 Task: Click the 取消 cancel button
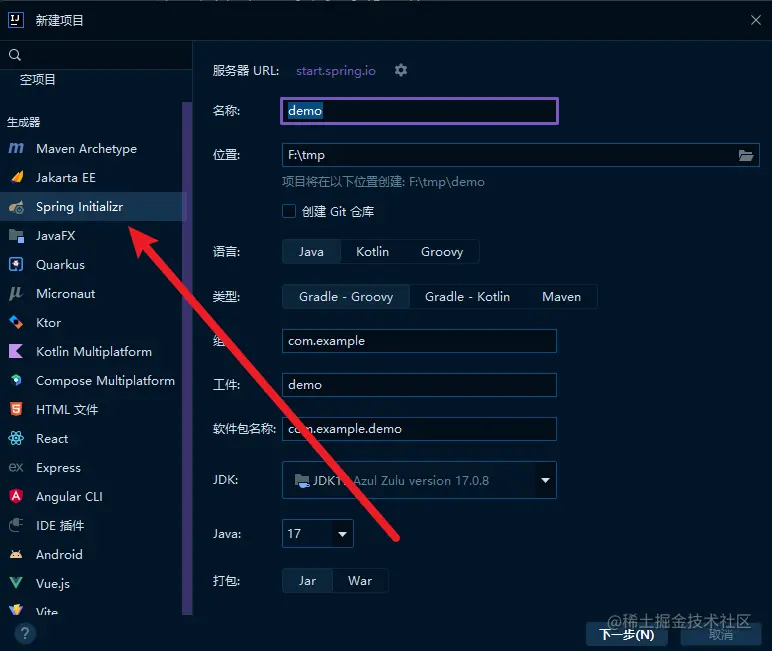[721, 634]
